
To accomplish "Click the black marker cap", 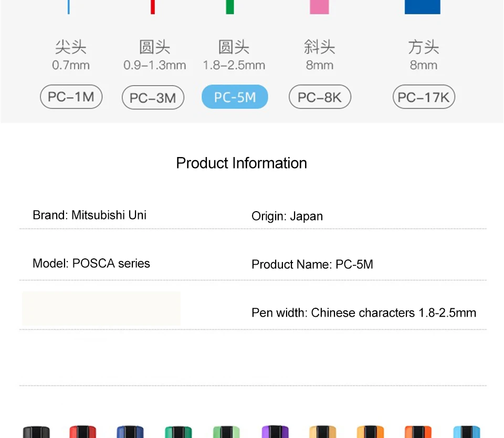I will click(36, 432).
